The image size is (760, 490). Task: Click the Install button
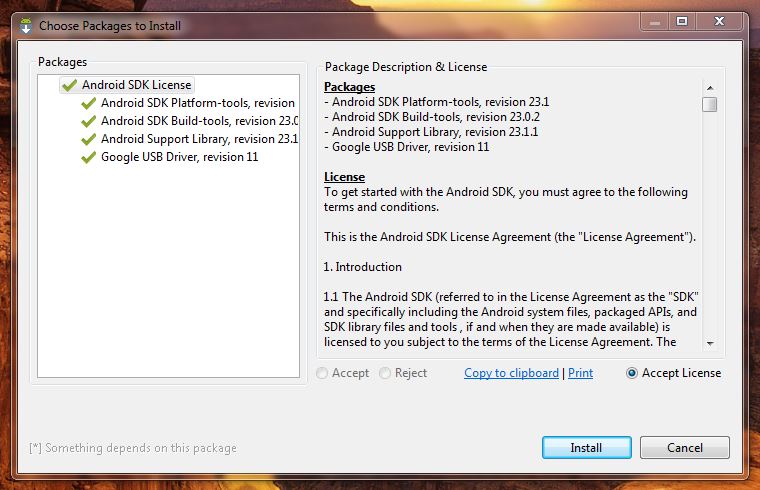click(x=586, y=447)
